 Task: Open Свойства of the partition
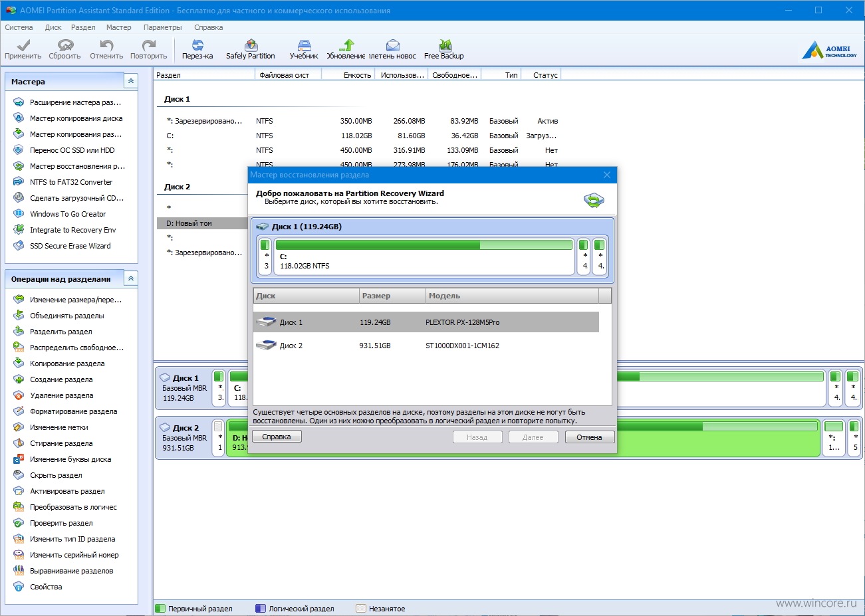(38, 587)
